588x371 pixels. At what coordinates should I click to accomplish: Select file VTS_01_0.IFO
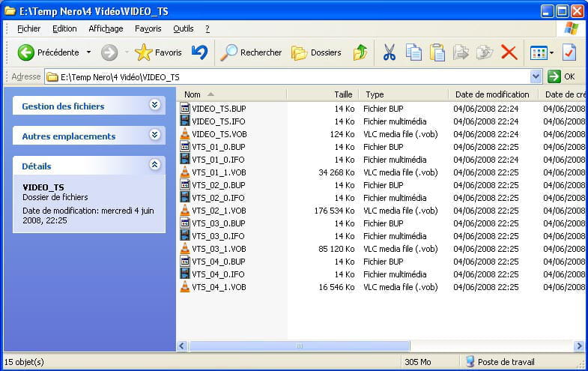coord(218,160)
